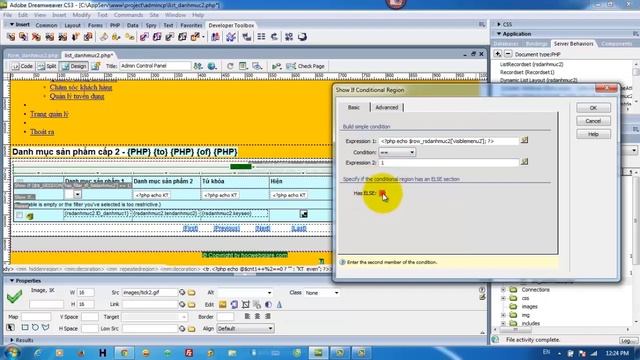This screenshot has height=360, width=640.
Task: Switch to Split view
Action: [47, 66]
